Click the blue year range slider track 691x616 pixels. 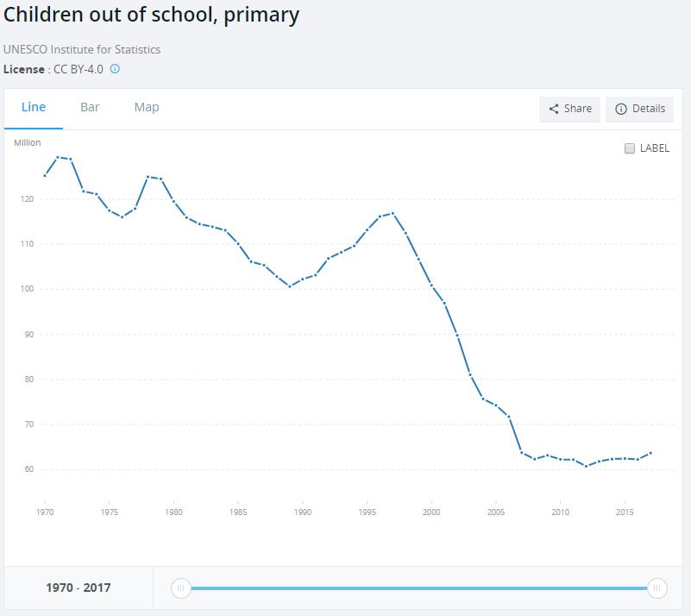[x=418, y=588]
